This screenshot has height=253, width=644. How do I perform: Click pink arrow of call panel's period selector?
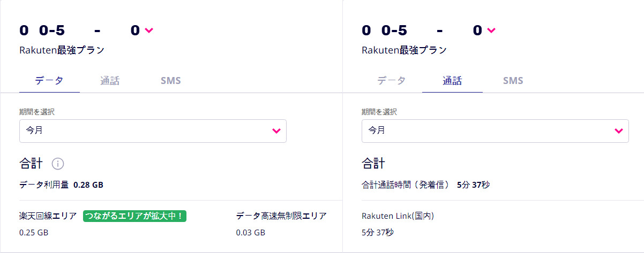point(618,131)
